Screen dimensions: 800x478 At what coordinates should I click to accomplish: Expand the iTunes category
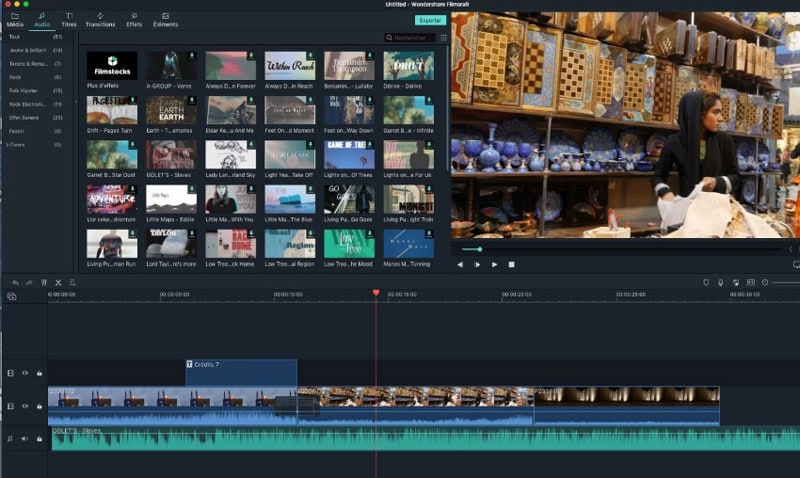(7, 145)
